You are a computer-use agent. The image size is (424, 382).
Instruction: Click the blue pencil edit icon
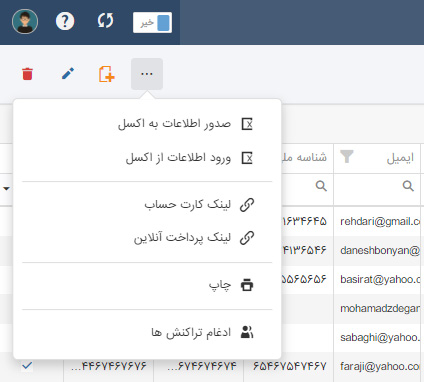point(68,74)
